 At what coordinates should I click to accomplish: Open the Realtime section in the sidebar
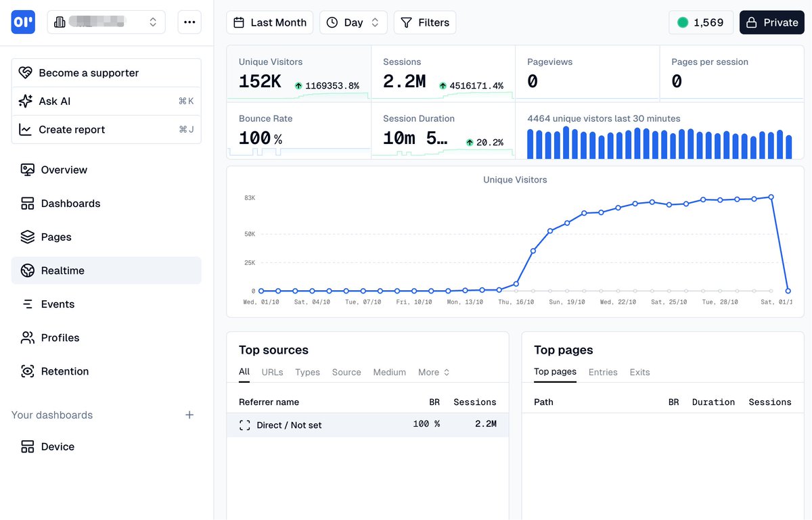click(27, 270)
